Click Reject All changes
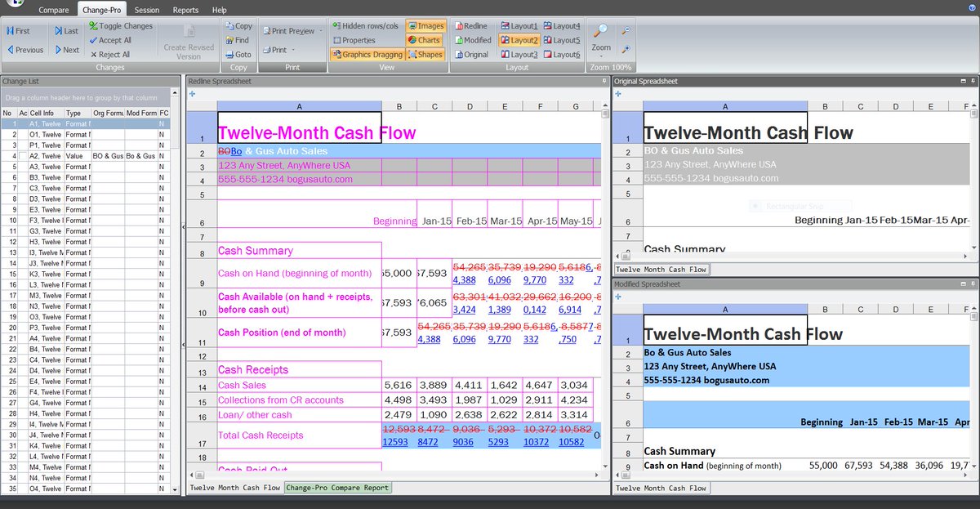 pyautogui.click(x=110, y=54)
